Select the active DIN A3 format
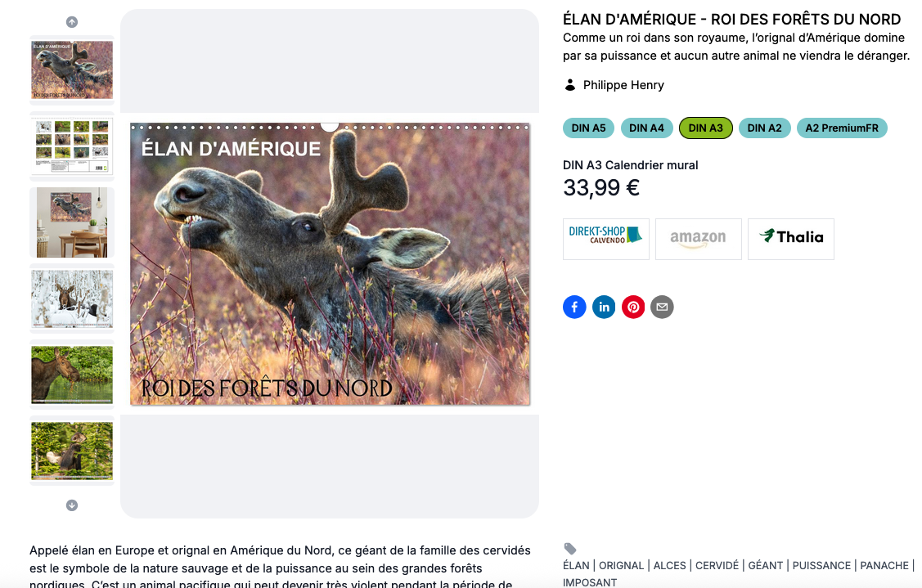The width and height of the screenshot is (922, 588). pos(705,128)
